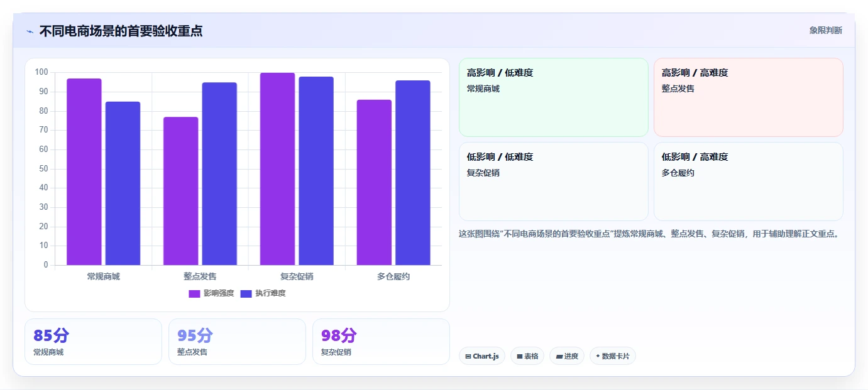This screenshot has height=390, width=868.
Task: Click the 98分 复杂促销 score card
Action: point(382,342)
